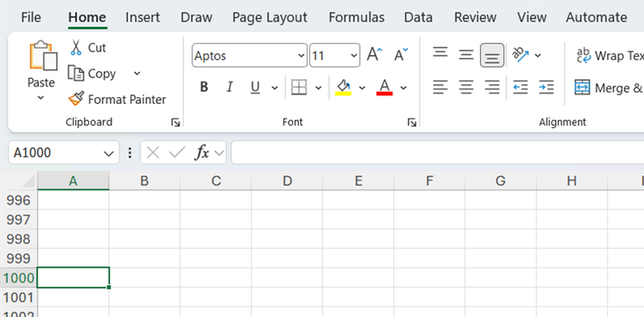Toggle bold formatting
Viewport: 644px width, 317px height.
204,87
